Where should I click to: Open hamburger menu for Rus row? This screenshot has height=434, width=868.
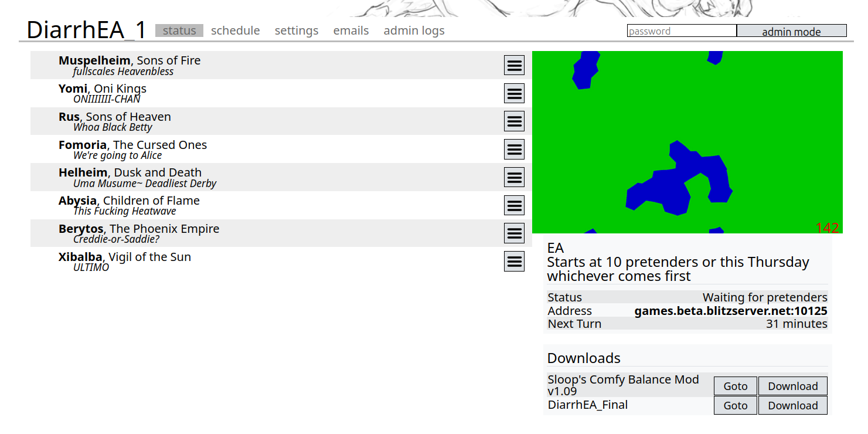coord(514,121)
